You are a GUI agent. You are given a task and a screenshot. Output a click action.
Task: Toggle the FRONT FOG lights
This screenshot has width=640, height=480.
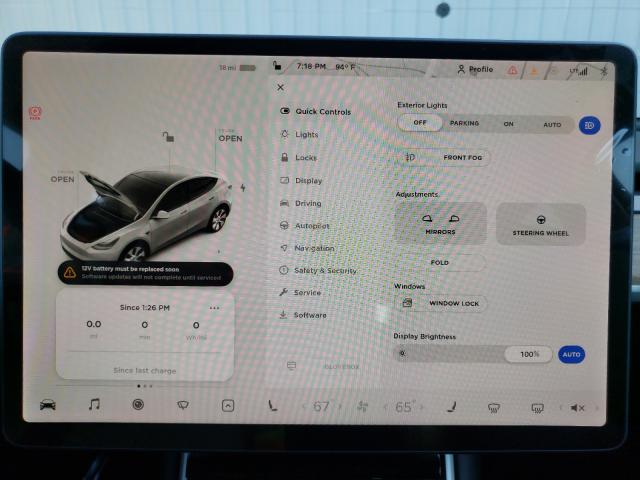[x=444, y=158]
